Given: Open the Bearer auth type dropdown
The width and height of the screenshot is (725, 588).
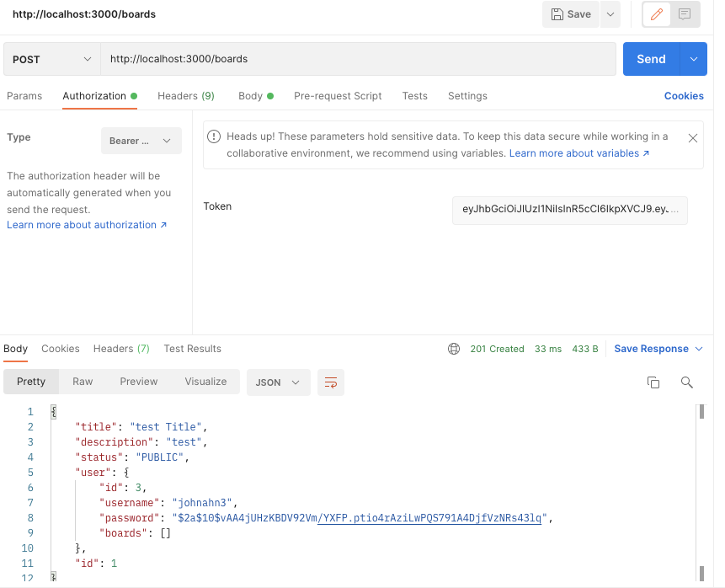Looking at the screenshot, I should click(x=141, y=141).
